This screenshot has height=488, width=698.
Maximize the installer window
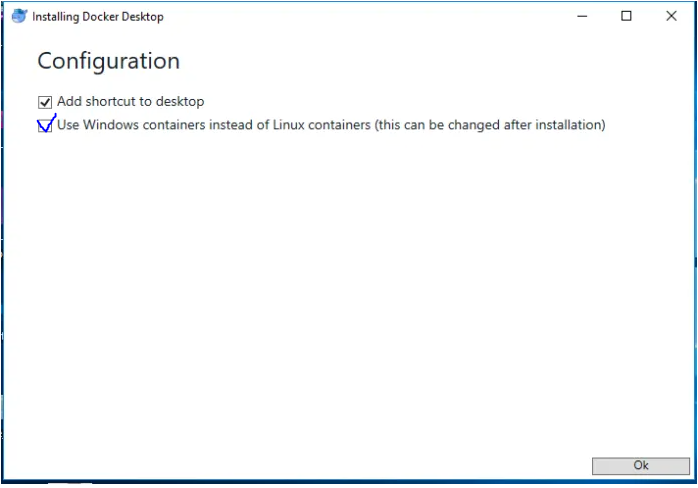(627, 16)
